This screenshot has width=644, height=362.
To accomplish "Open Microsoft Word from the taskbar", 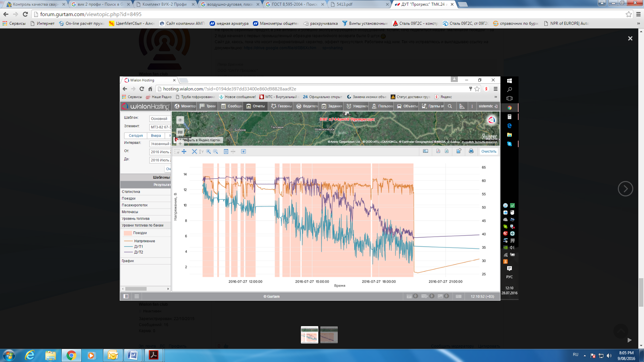I will click(133, 355).
